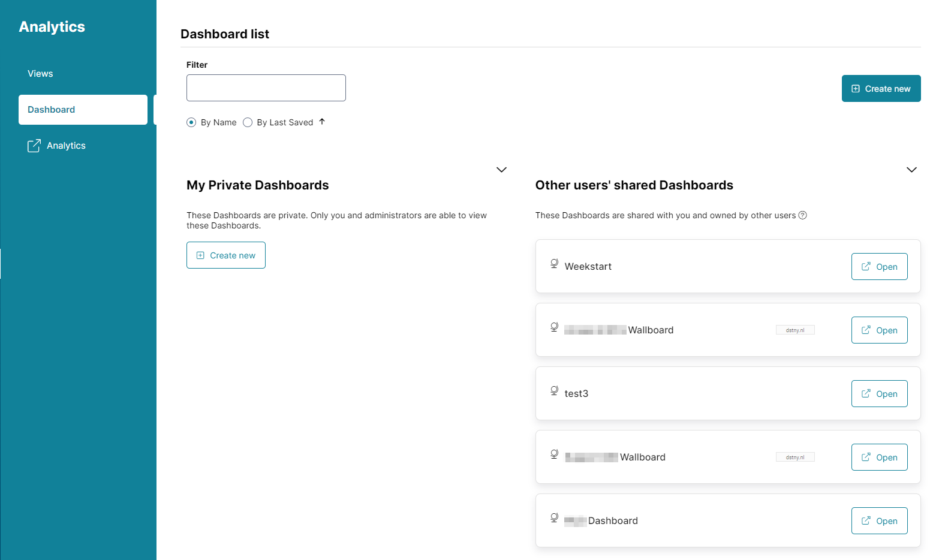Click the help icon after 'owned by other users'
This screenshot has height=560, width=930.
point(802,215)
